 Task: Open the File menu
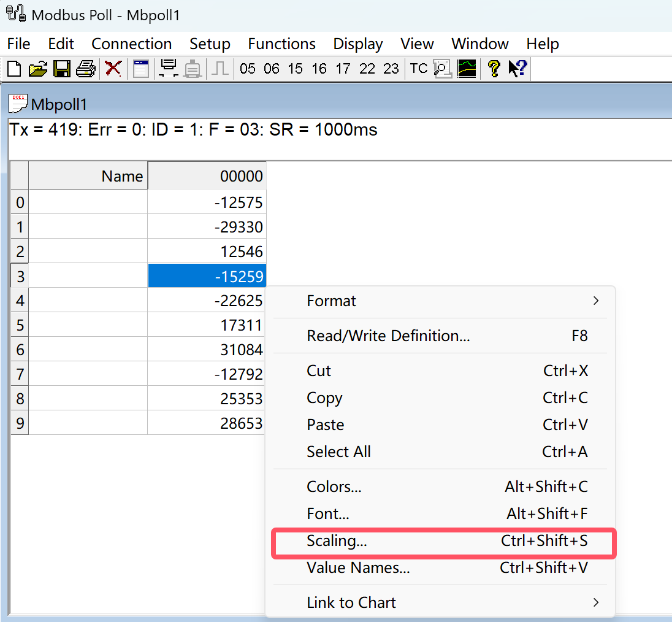tap(19, 44)
